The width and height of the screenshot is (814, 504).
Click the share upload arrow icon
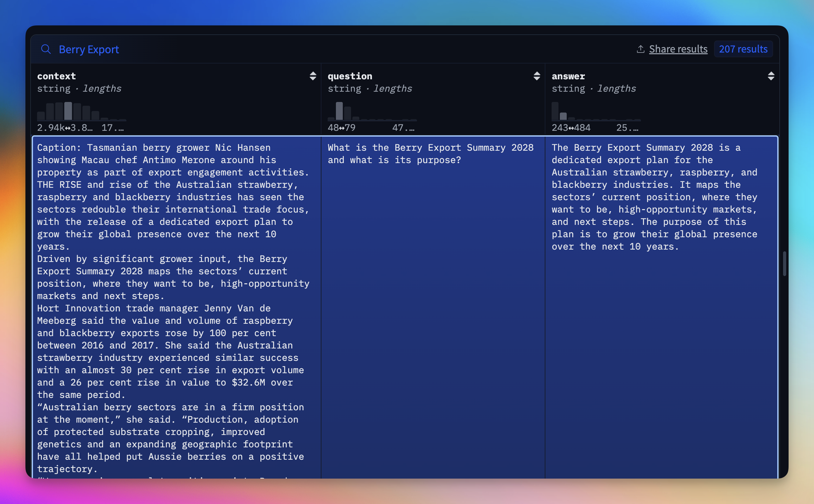click(x=640, y=49)
